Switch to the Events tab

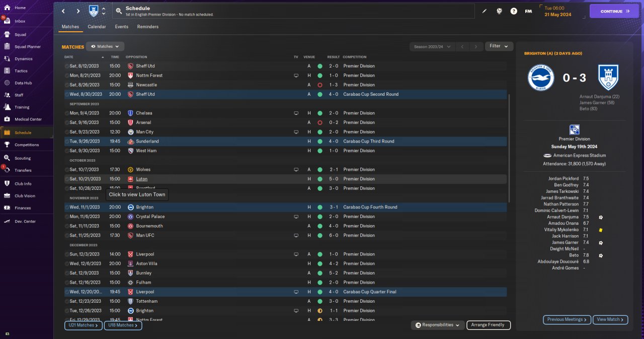coord(121,27)
